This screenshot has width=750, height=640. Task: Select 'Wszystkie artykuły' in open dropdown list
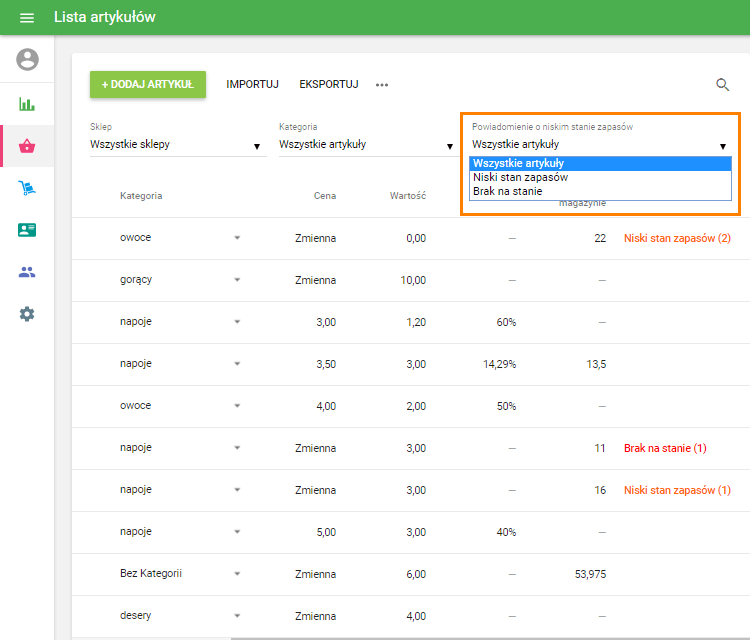pos(519,163)
